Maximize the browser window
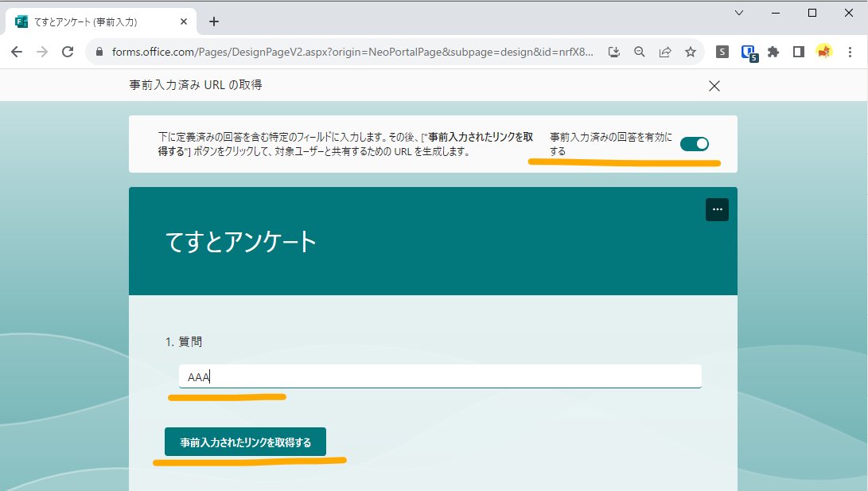The image size is (868, 491). pyautogui.click(x=812, y=13)
